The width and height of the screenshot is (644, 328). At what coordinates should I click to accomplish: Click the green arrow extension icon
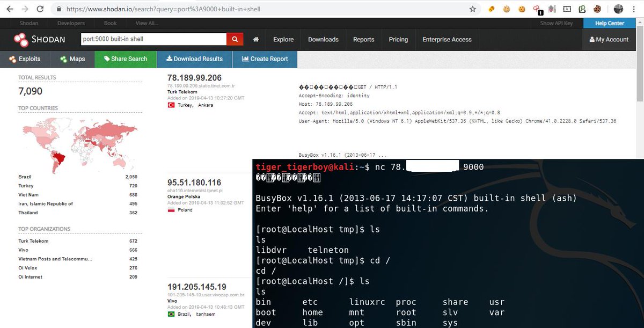(582, 9)
